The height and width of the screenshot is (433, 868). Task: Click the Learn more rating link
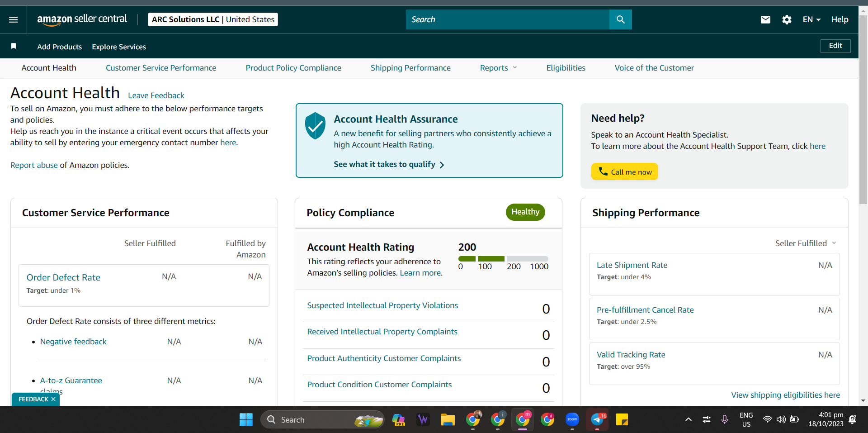click(420, 273)
